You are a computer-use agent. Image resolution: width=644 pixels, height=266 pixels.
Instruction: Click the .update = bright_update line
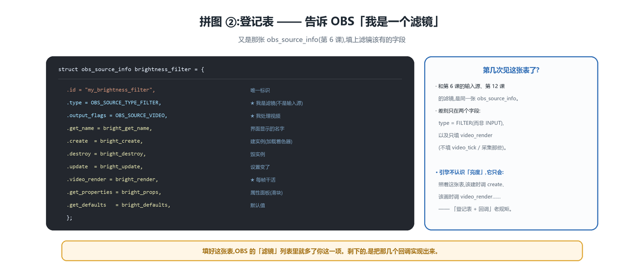[x=104, y=167]
